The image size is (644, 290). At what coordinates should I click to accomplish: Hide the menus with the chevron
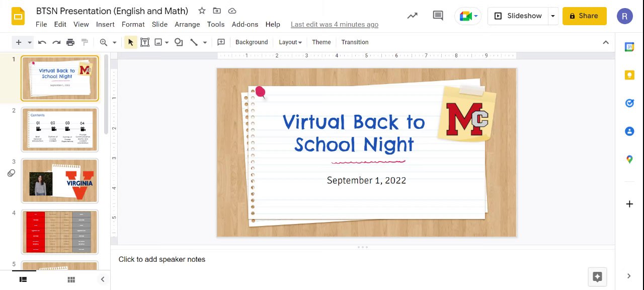point(606,42)
